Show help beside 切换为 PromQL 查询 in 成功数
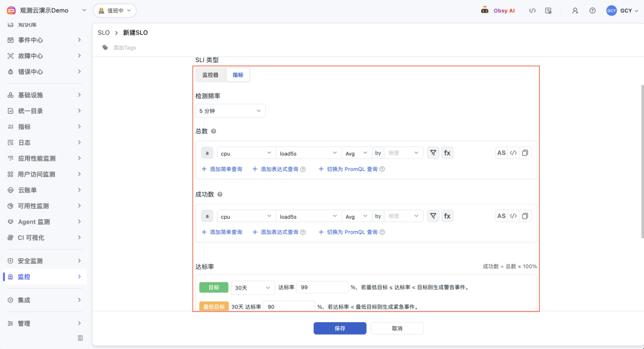Viewport: 644px width, 349px height. tap(382, 232)
